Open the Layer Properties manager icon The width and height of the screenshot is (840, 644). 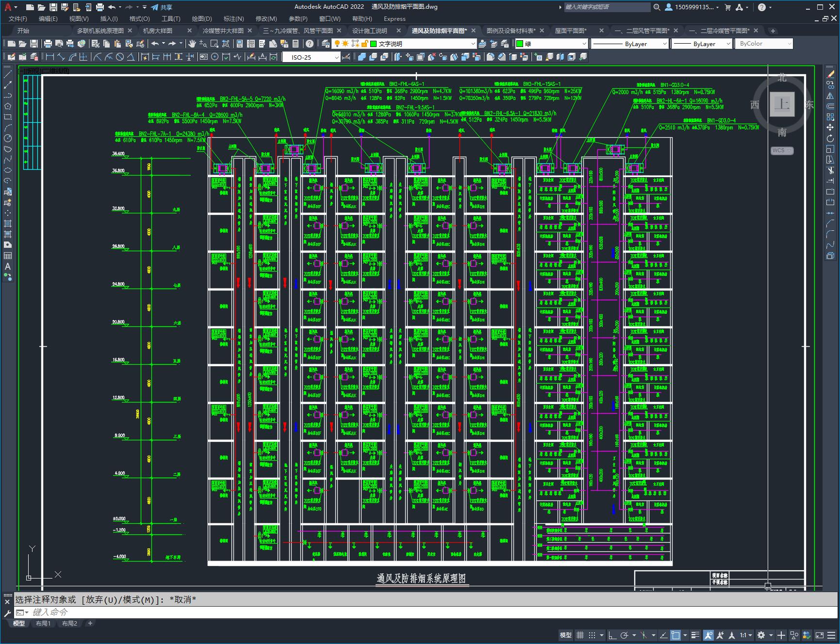tap(325, 44)
